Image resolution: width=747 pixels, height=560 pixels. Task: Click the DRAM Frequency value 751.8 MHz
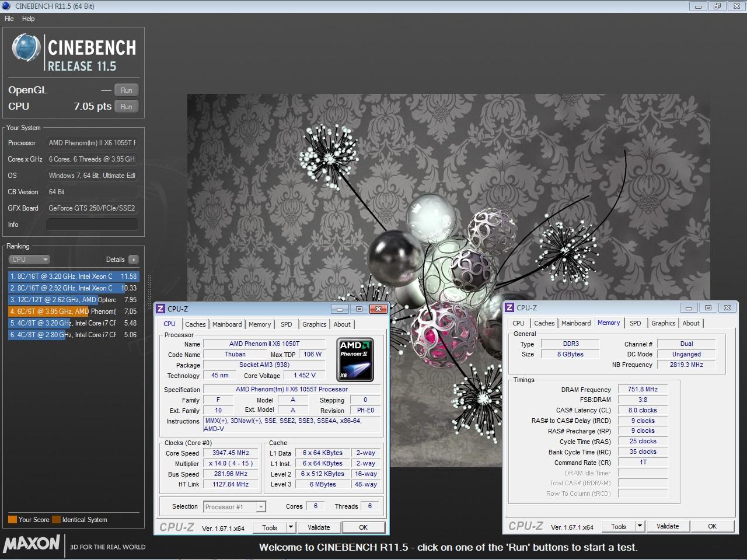point(643,390)
